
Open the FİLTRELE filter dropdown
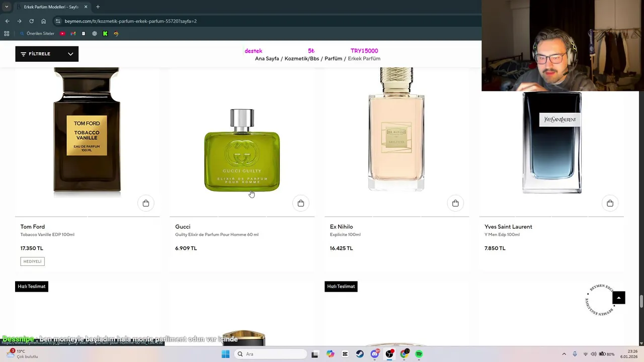[47, 54]
